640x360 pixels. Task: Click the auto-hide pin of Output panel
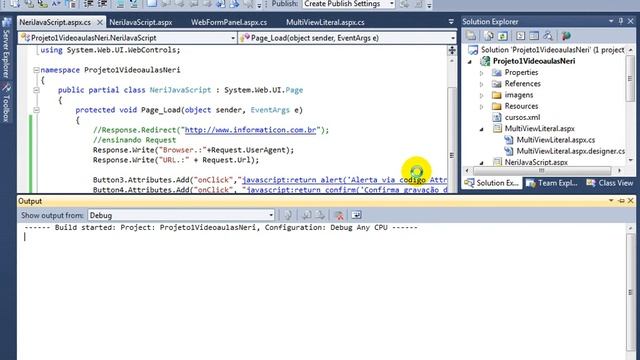[x=621, y=201]
